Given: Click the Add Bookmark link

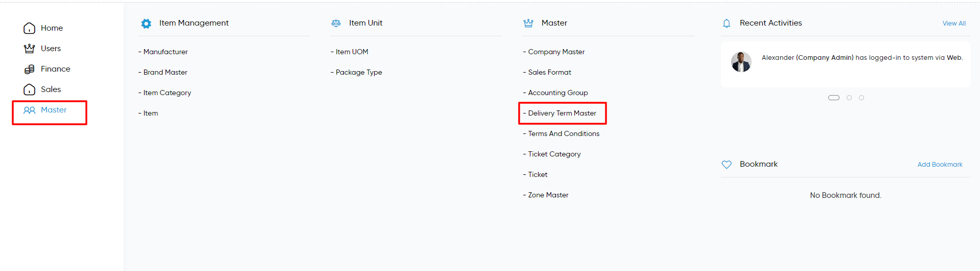Looking at the screenshot, I should pos(940,165).
